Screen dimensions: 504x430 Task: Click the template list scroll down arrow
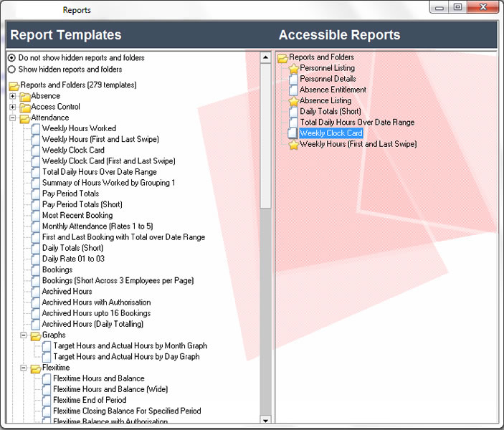pos(265,419)
